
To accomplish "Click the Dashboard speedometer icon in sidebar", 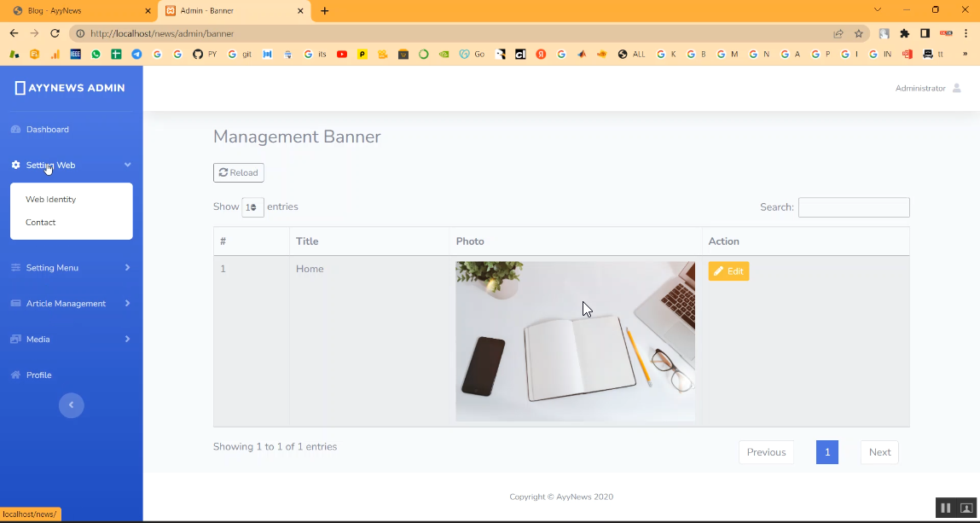I will (15, 130).
